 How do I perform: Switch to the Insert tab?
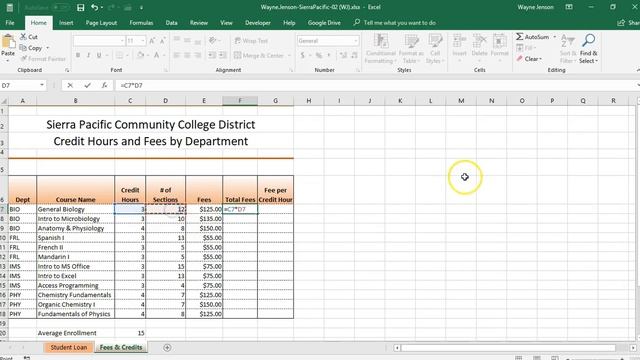click(x=66, y=23)
